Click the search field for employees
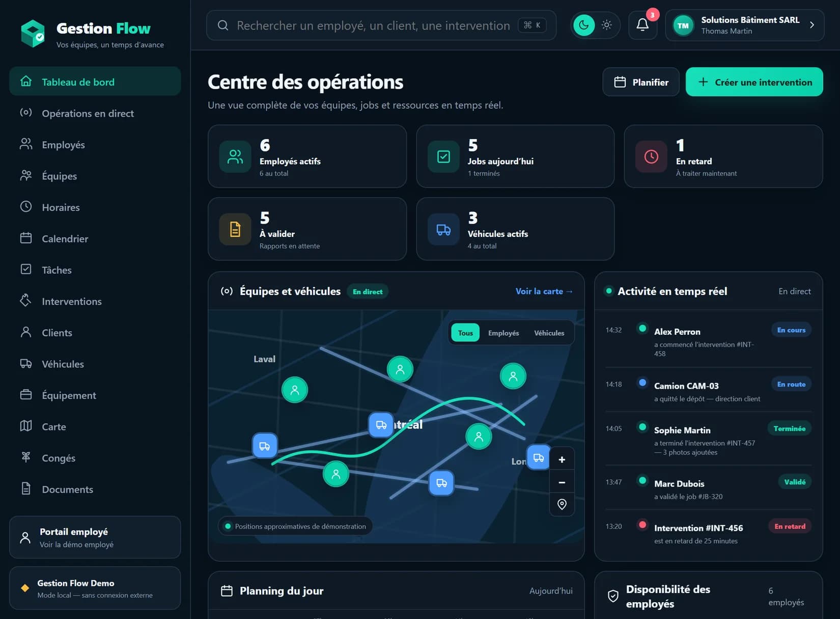 pos(381,25)
